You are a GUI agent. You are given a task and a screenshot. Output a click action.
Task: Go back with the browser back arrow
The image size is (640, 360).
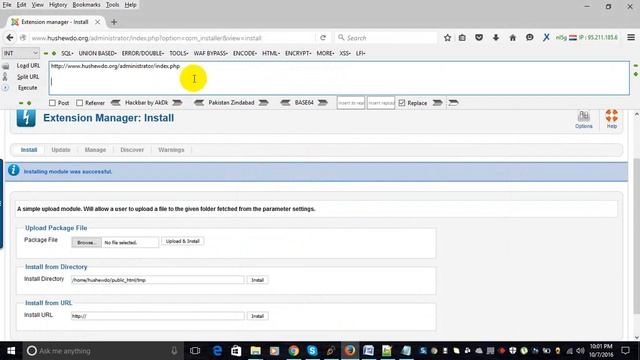(x=10, y=38)
